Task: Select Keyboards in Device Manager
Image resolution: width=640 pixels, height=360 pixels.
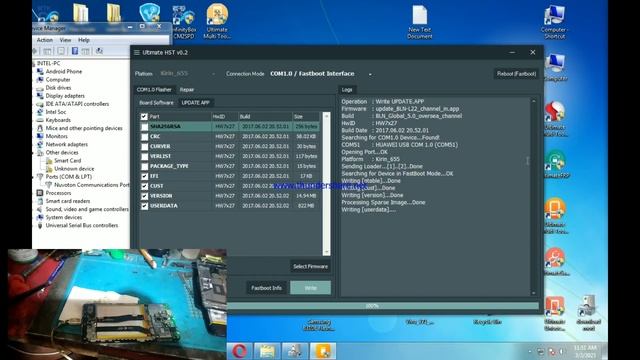Action: point(58,120)
